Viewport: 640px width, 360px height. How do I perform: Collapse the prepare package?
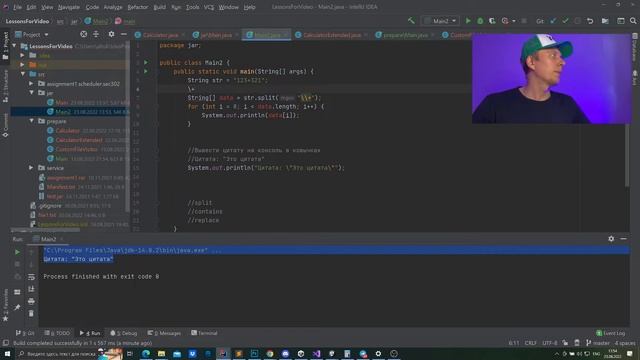click(x=31, y=121)
